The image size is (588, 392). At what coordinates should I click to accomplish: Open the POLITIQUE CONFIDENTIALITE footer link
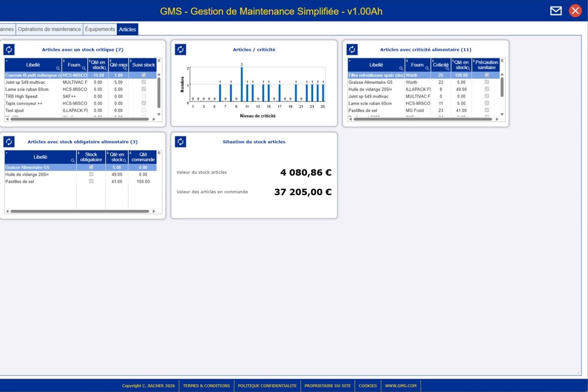click(x=267, y=386)
